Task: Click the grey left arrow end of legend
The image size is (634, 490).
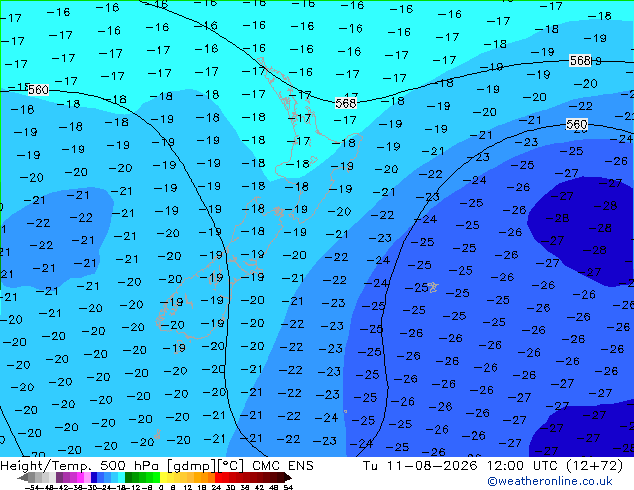Action: 22,478
